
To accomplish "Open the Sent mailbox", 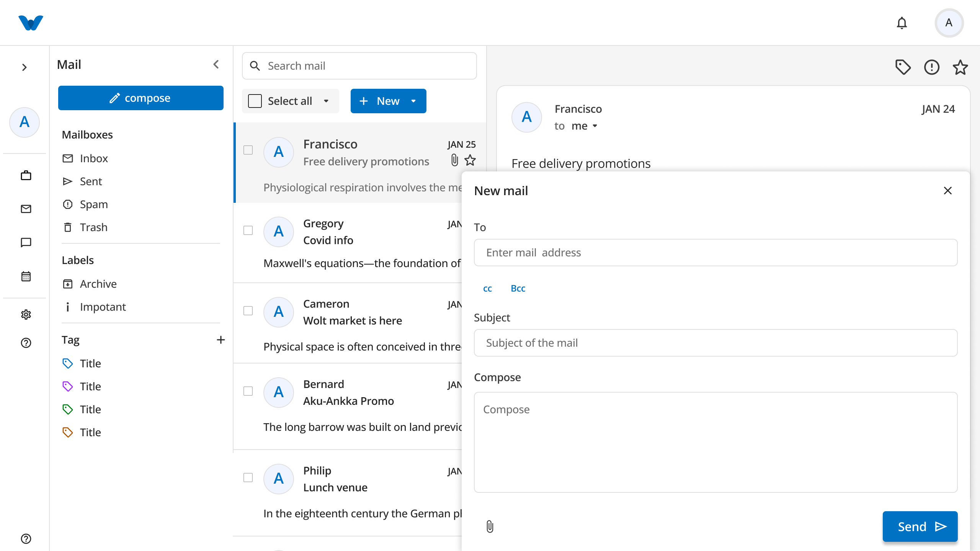I will tap(82, 181).
